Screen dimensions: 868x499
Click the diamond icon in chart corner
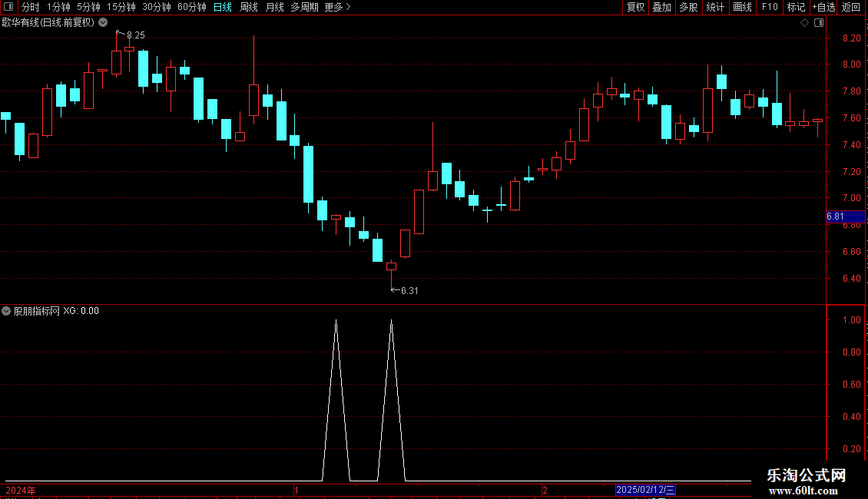[x=804, y=23]
